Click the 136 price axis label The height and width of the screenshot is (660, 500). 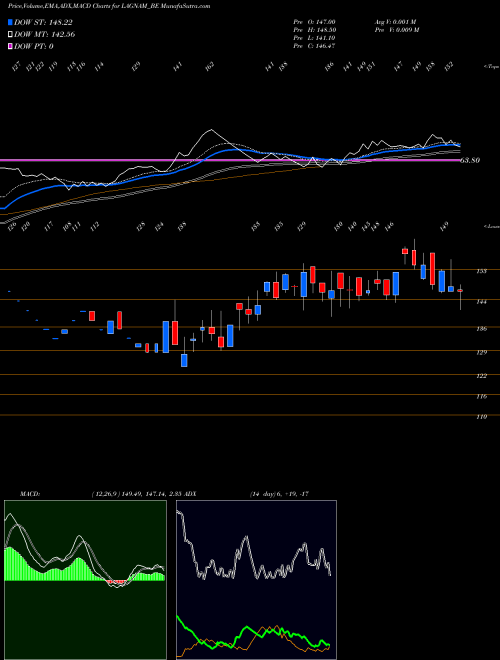481,329
